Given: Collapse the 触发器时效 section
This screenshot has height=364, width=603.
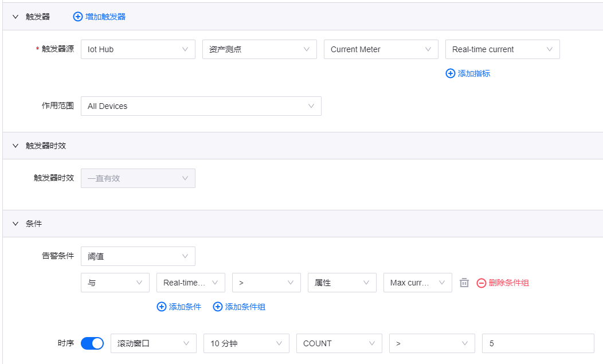Looking at the screenshot, I should coord(15,146).
